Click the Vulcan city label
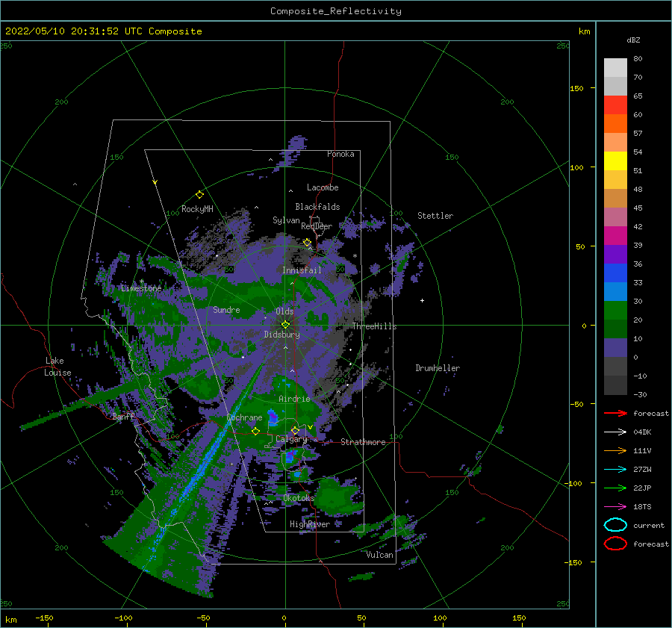The width and height of the screenshot is (672, 628). pos(380,555)
